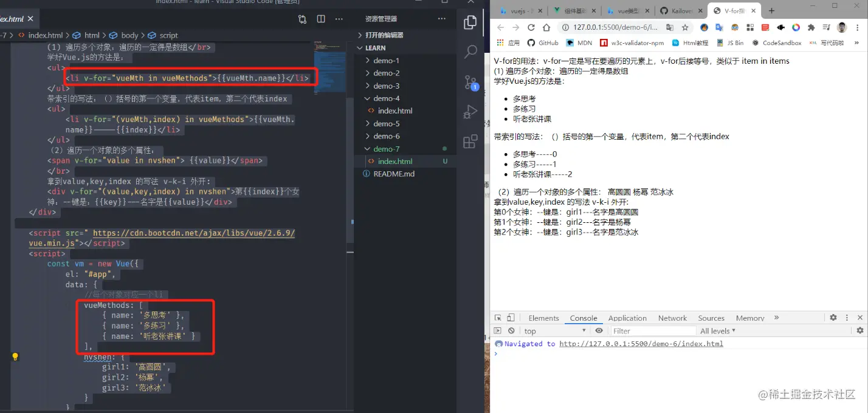This screenshot has height=413, width=868.
Task: Open console settings gear next to All levels
Action: tap(859, 331)
